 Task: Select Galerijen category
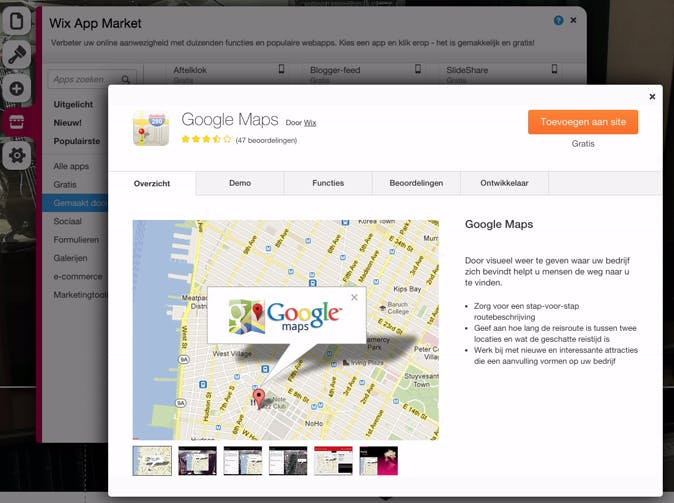click(x=70, y=258)
